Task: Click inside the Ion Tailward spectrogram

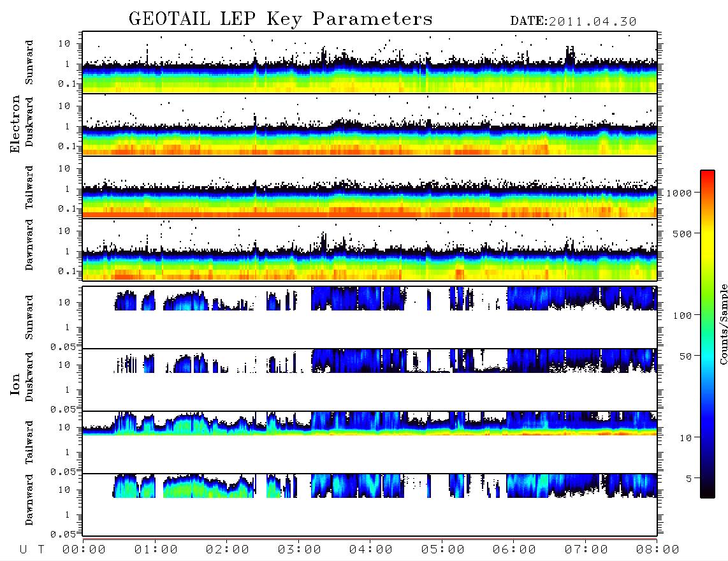Action: pos(370,442)
